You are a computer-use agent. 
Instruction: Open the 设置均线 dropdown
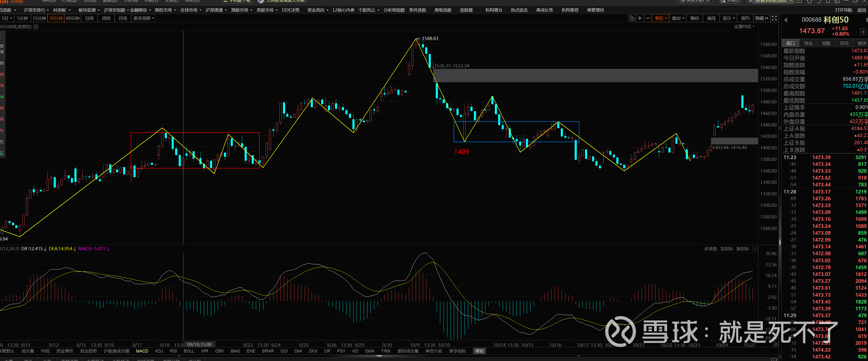(744, 27)
